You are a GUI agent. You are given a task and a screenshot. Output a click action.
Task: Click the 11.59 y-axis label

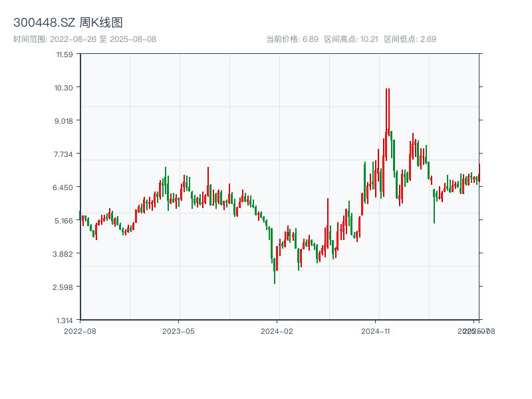64,55
